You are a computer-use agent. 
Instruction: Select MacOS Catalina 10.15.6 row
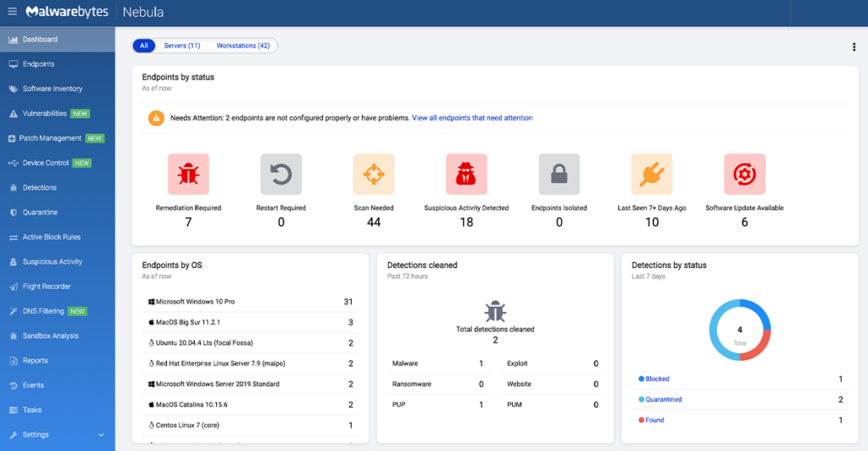click(250, 404)
